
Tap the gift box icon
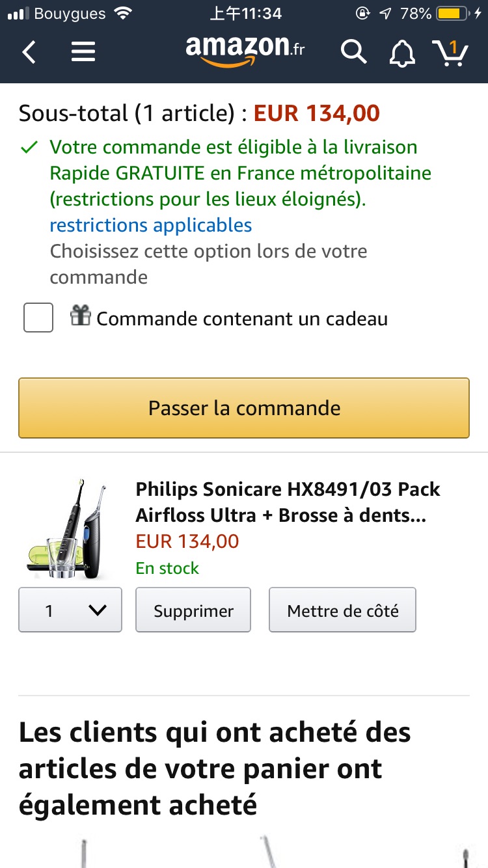click(81, 316)
